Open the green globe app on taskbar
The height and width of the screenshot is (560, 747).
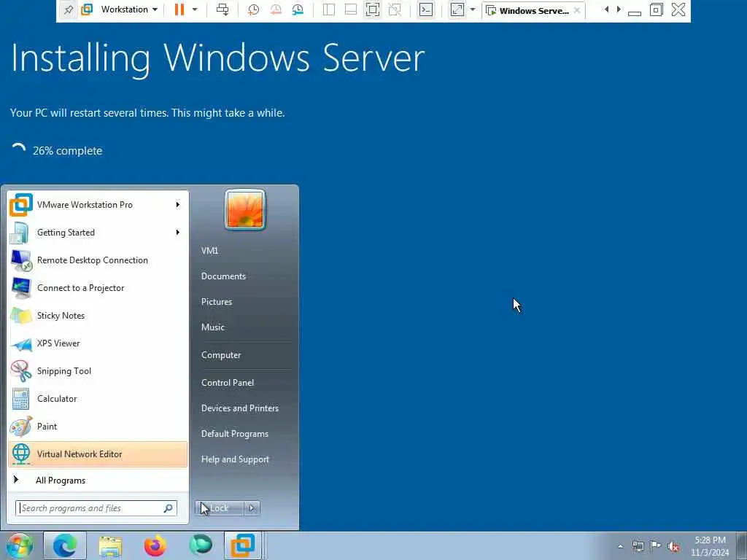coord(201,545)
